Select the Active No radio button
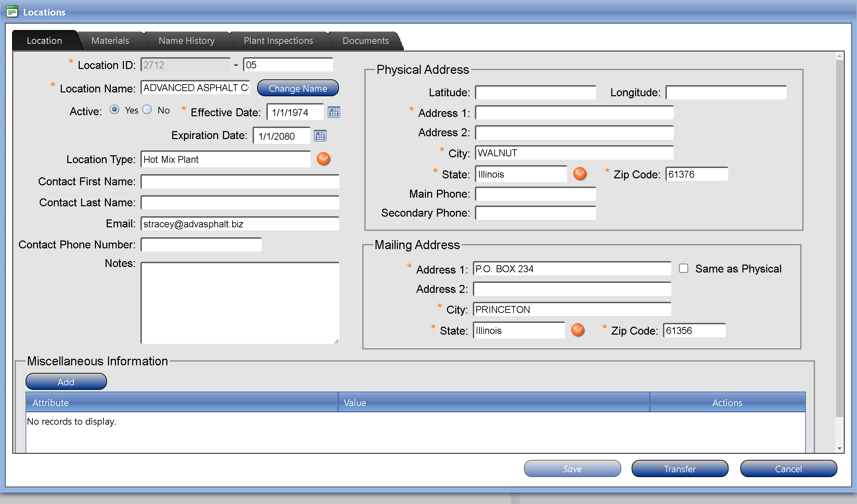Screen dimensions: 857x504 [147, 110]
